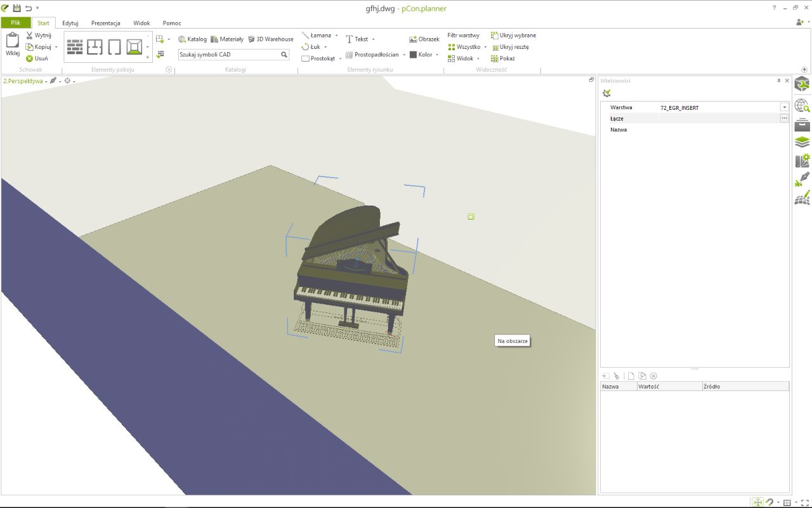This screenshot has width=812, height=508.
Task: Switch to the Prezentacja ribbon tab
Action: 105,23
